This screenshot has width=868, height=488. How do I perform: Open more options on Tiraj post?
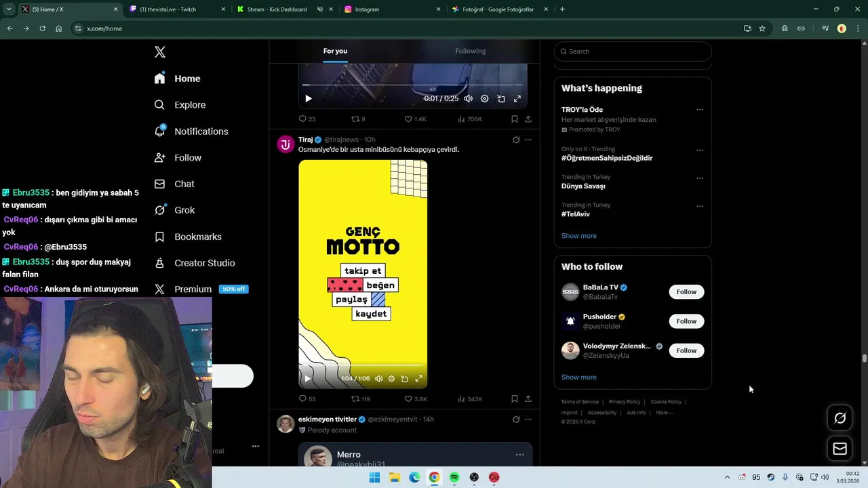[x=528, y=140]
